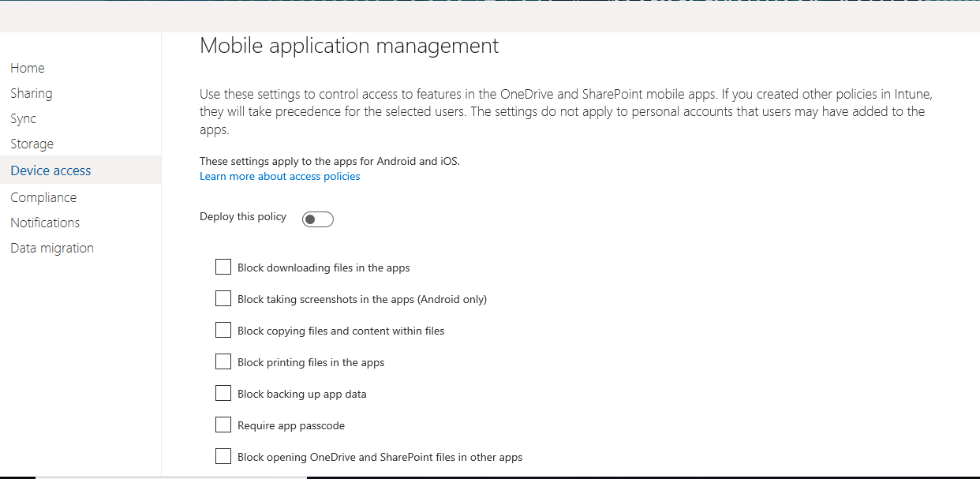This screenshot has height=479, width=980.
Task: Open the Notifications settings
Action: pyautogui.click(x=45, y=223)
